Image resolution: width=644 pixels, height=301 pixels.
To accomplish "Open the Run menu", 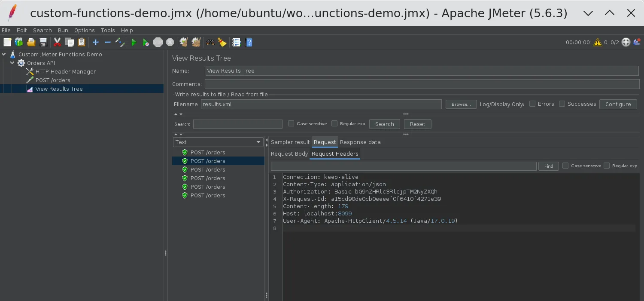I will [x=63, y=30].
